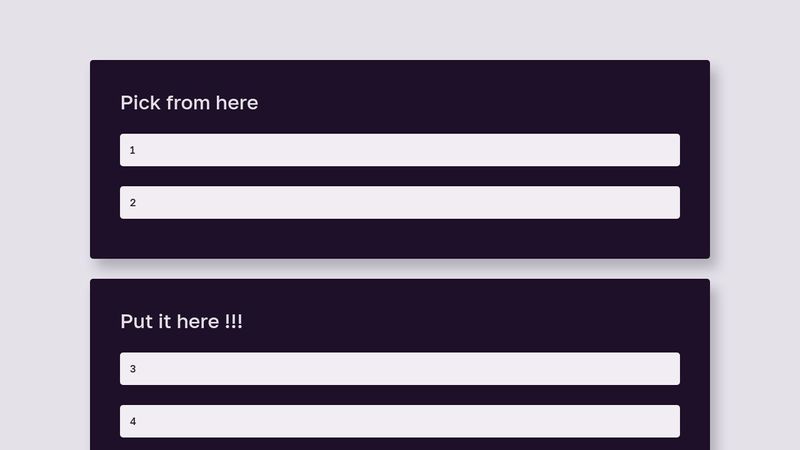The height and width of the screenshot is (450, 800).
Task: Select item 4 in the bottom list
Action: pyautogui.click(x=400, y=421)
